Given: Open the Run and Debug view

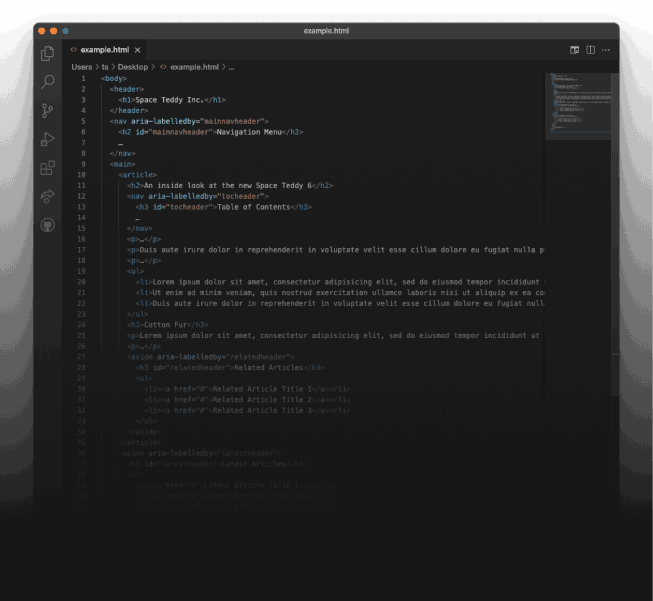Looking at the screenshot, I should click(47, 139).
